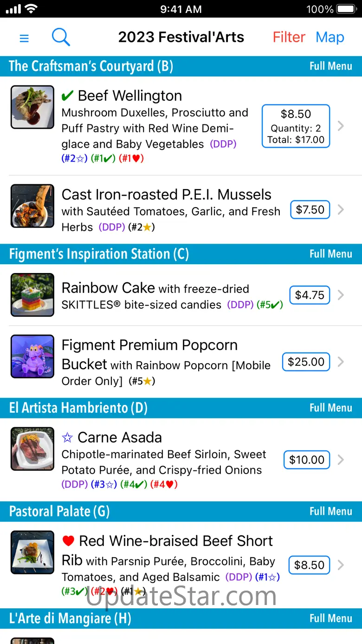Tap the magnifying glass search icon

61,37
